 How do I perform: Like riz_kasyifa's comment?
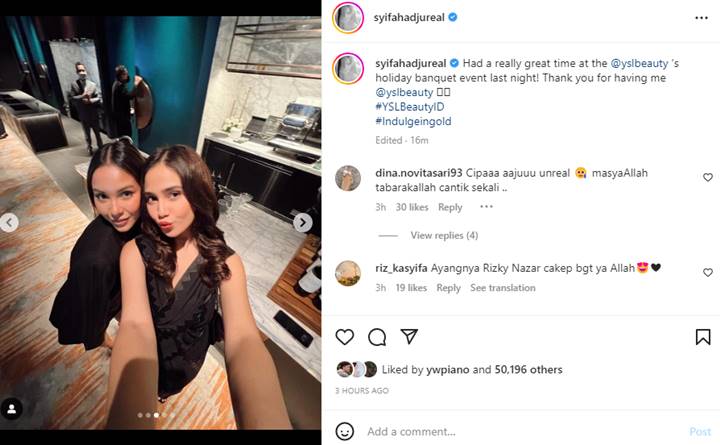pos(708,272)
